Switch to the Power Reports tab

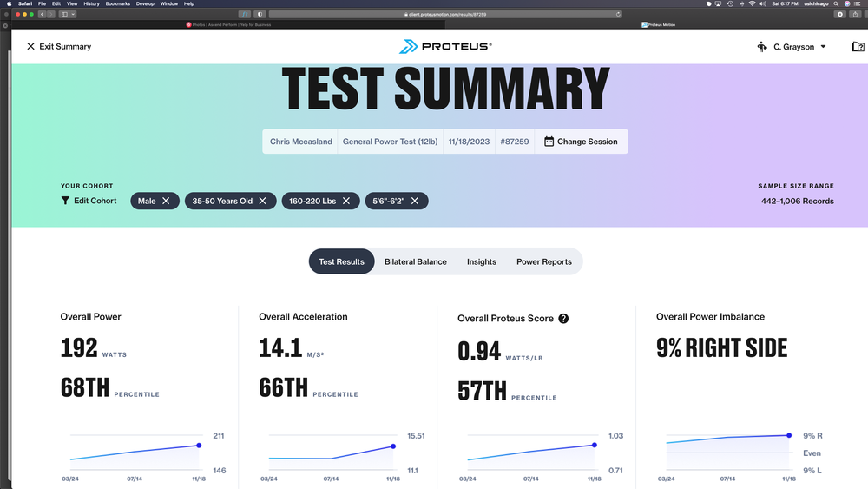click(x=544, y=261)
